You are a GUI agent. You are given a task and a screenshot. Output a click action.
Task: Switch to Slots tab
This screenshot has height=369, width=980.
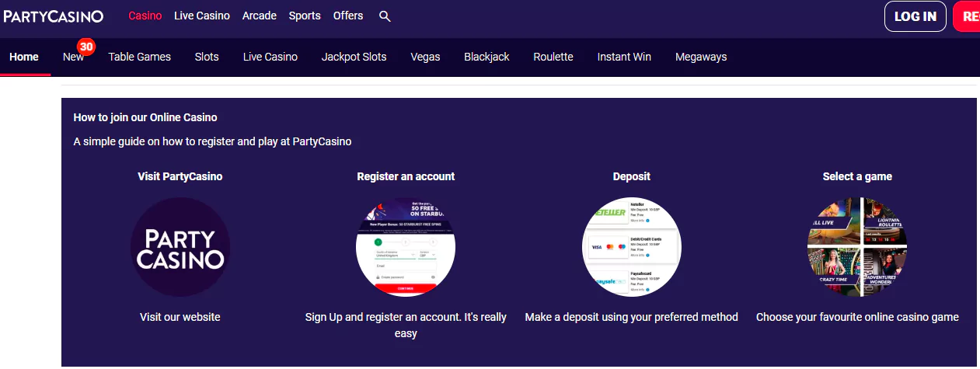(x=207, y=57)
